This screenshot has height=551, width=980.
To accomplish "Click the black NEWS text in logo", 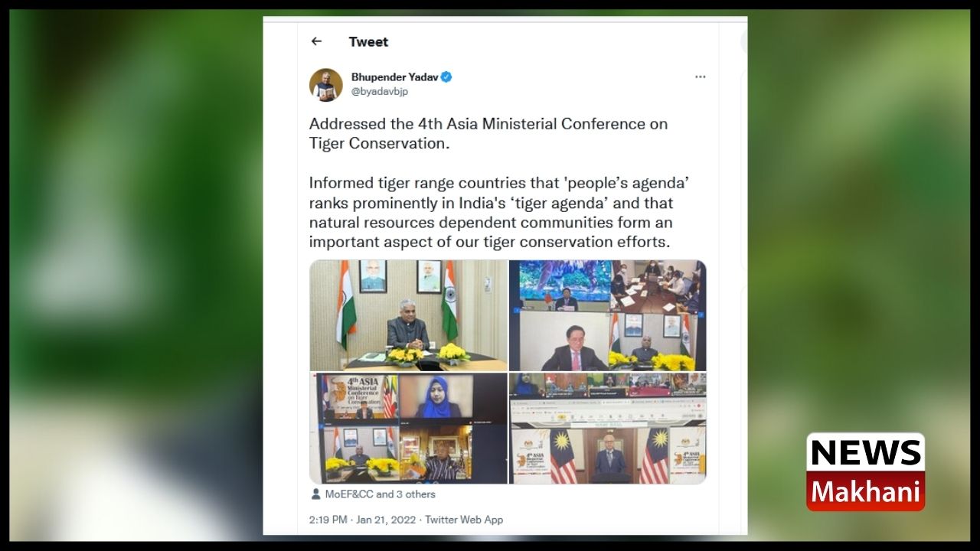I will click(x=865, y=453).
